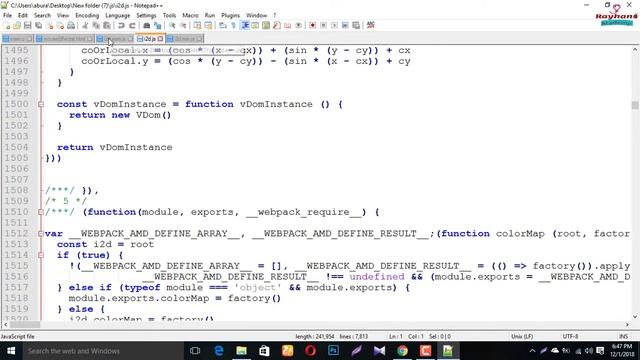Toggle Synchronize Vertical Scrolling

[x=198, y=25]
